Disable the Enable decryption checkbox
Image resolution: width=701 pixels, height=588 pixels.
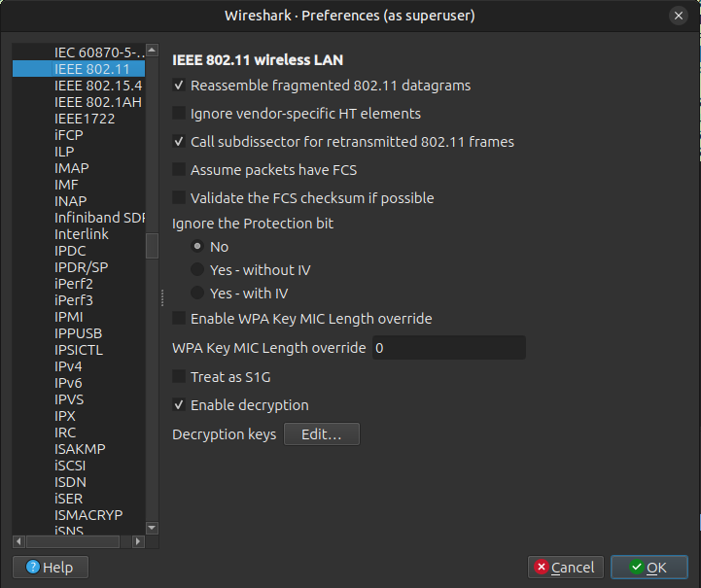pyautogui.click(x=179, y=405)
